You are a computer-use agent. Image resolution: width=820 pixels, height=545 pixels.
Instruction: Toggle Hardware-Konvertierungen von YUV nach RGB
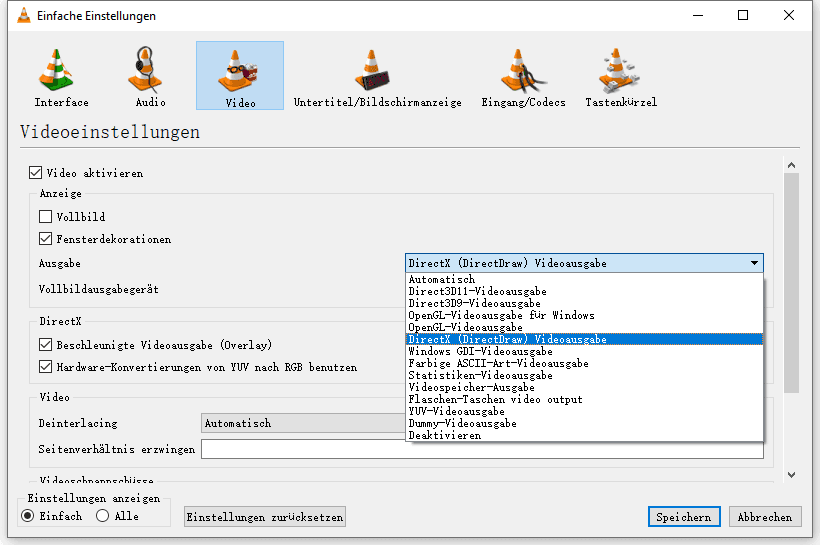[45, 367]
